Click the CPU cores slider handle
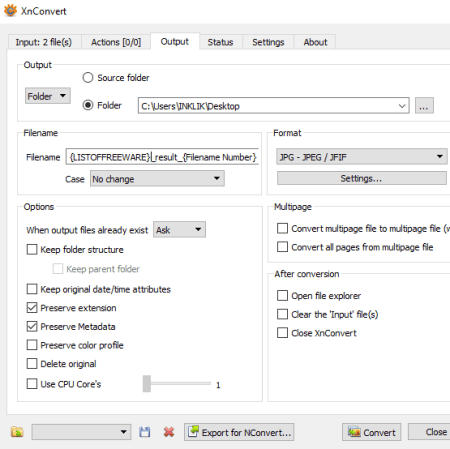Screen dimensions: 450x449 coord(147,384)
